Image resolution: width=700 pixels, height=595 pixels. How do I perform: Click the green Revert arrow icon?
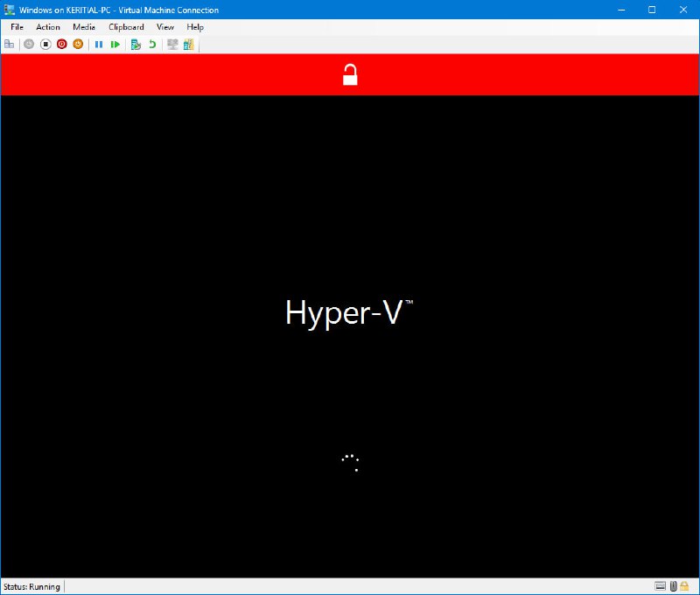(152, 44)
